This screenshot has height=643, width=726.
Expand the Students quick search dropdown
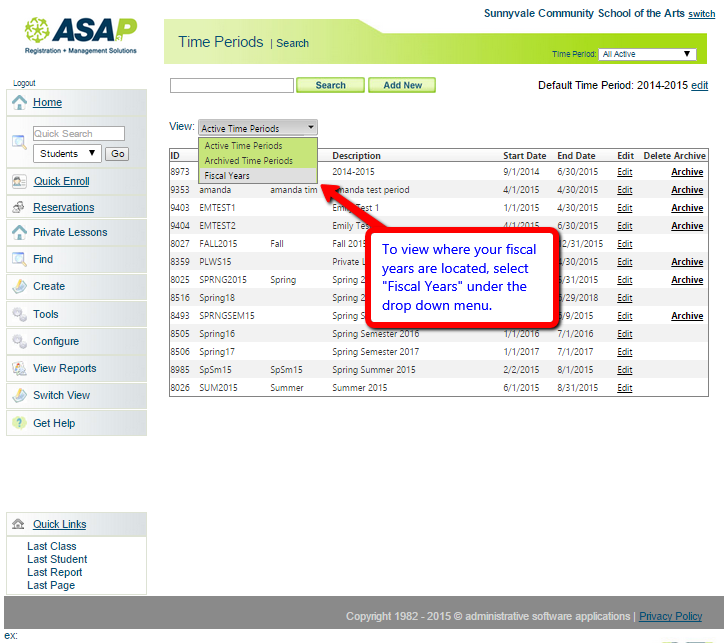click(68, 154)
